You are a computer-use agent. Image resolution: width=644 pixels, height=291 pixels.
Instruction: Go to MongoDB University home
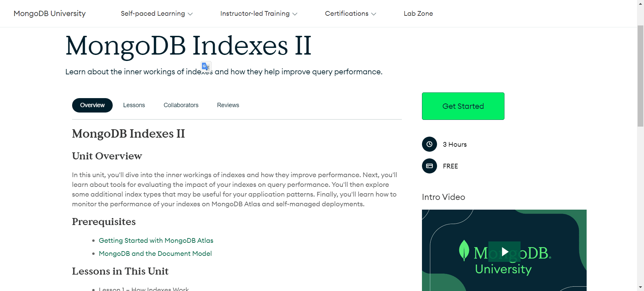click(50, 13)
